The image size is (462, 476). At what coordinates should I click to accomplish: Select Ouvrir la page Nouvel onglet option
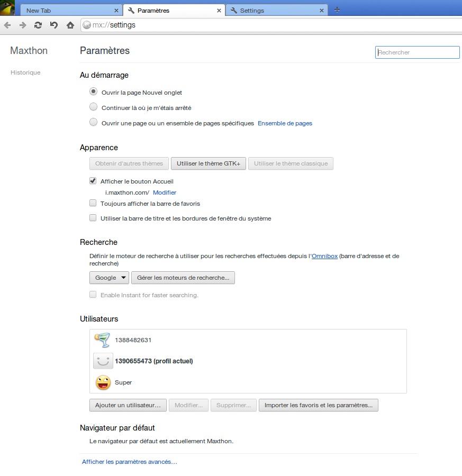(94, 91)
